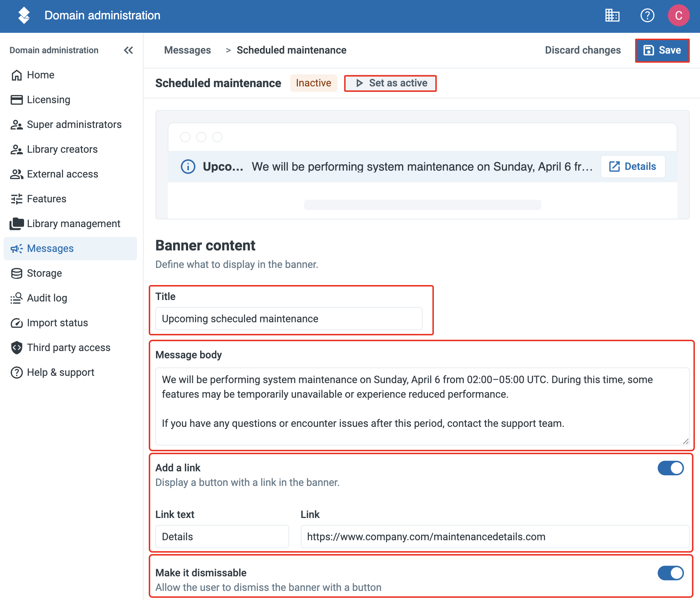The height and width of the screenshot is (600, 700).
Task: Click the External access group icon
Action: click(x=17, y=174)
